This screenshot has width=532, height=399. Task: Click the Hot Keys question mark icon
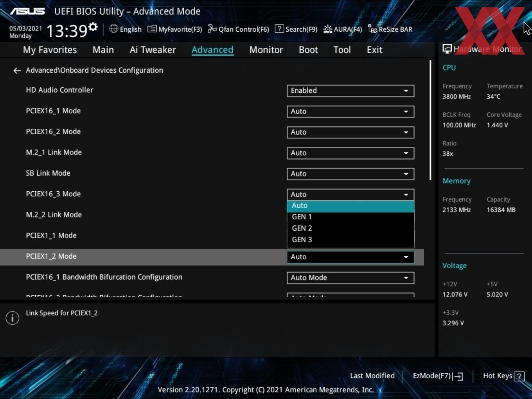(519, 376)
